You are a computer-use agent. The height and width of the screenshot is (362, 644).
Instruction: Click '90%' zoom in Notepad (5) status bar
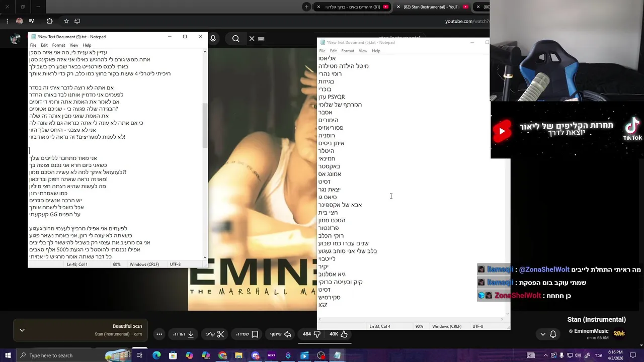(419, 326)
